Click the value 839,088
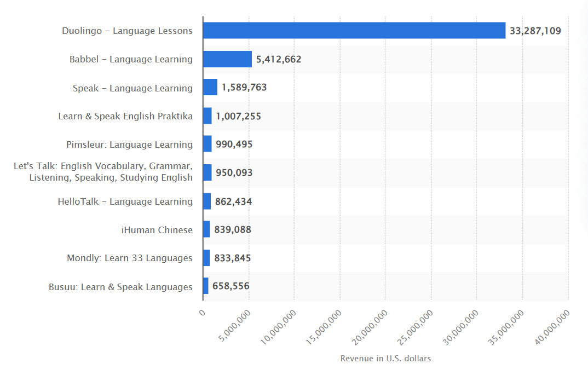Image resolution: width=588 pixels, height=375 pixels. 233,229
